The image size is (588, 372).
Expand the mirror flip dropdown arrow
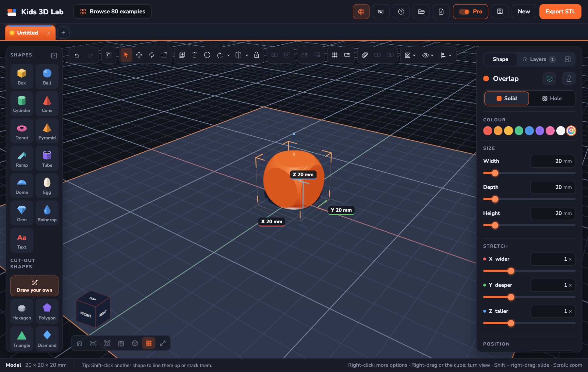click(x=247, y=55)
